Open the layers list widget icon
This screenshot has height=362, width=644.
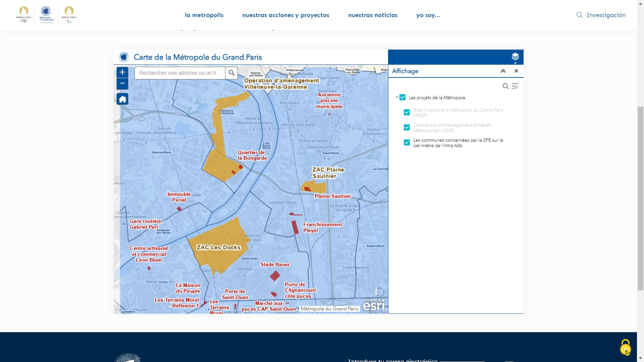pyautogui.click(x=515, y=57)
